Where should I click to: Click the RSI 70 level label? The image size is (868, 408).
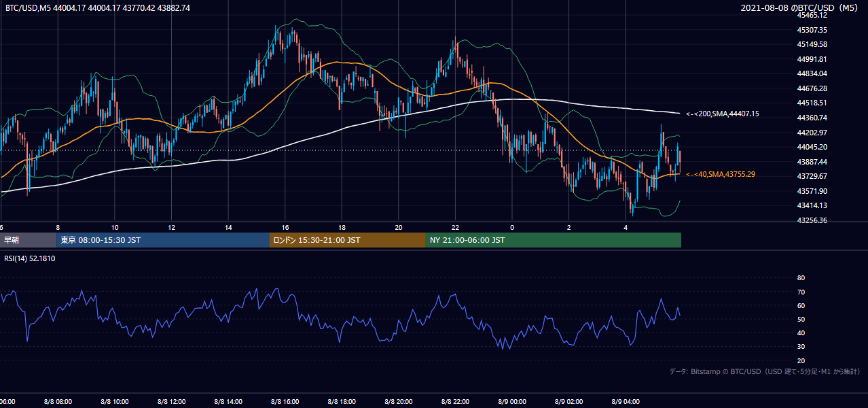(801, 292)
